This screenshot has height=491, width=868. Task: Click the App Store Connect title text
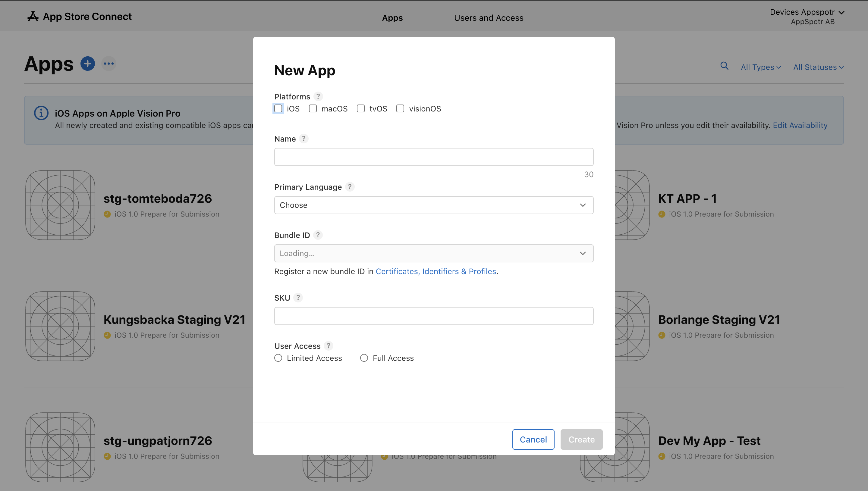[x=87, y=17]
